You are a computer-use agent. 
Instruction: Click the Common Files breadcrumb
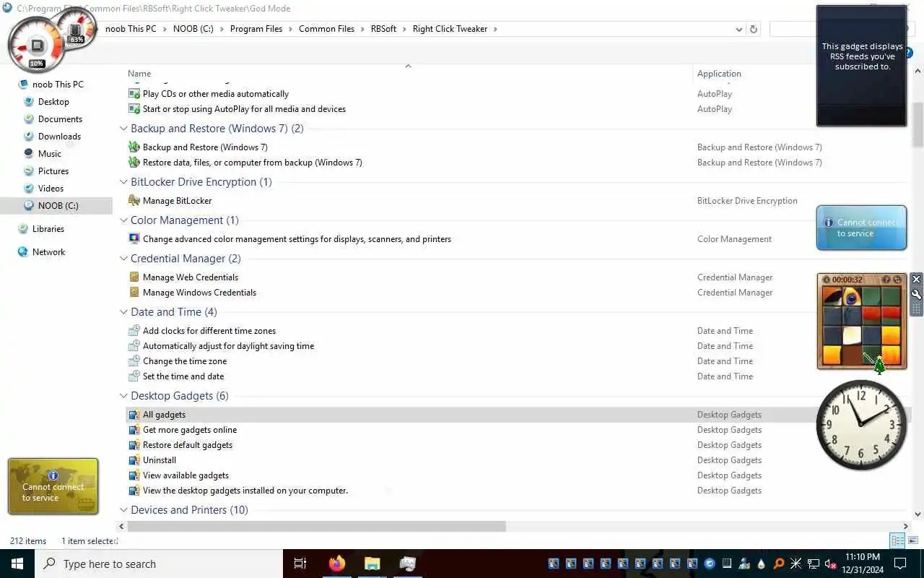326,29
